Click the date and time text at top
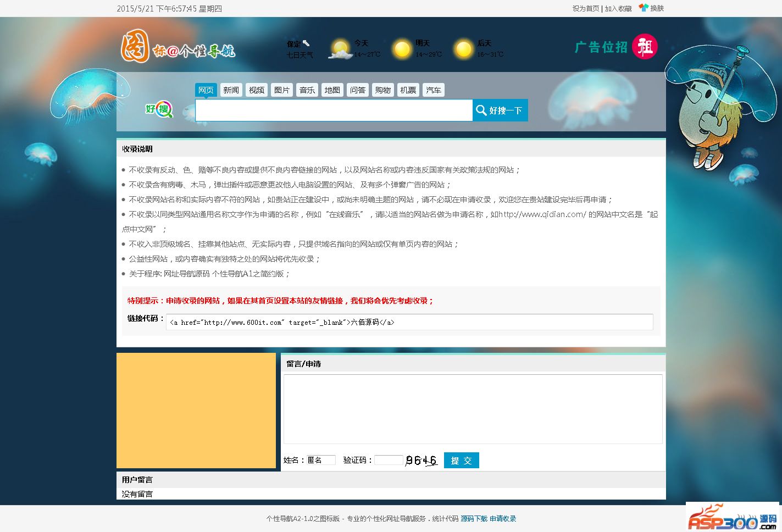Viewport: 782px width, 532px height. coord(169,9)
